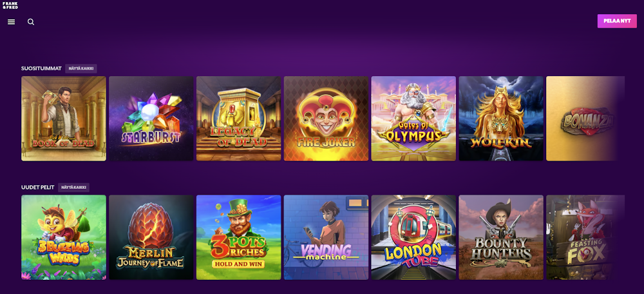Viewport: 644px width, 294px height.
Task: Play the Gates of Olympus game
Action: tap(413, 119)
